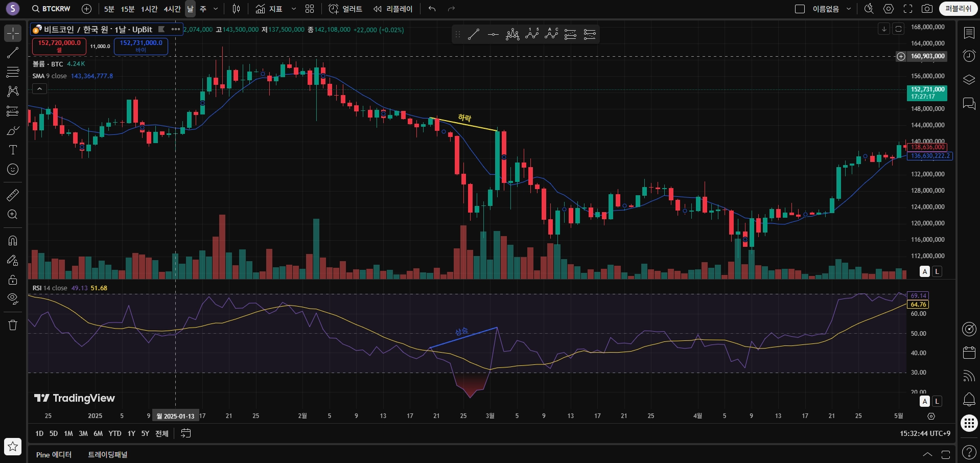Viewport: 980px width, 463px height.
Task: Click the 퍼블리쉬 publish button
Action: (959, 9)
